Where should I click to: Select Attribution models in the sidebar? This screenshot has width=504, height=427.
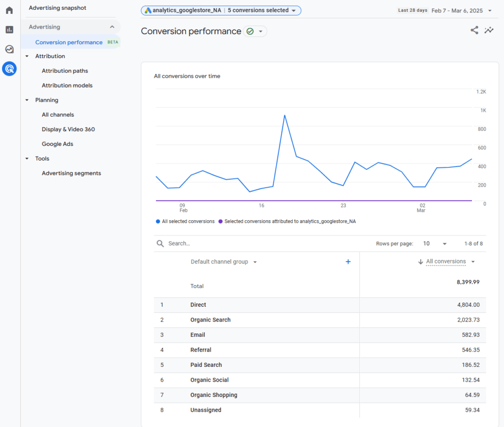click(68, 85)
